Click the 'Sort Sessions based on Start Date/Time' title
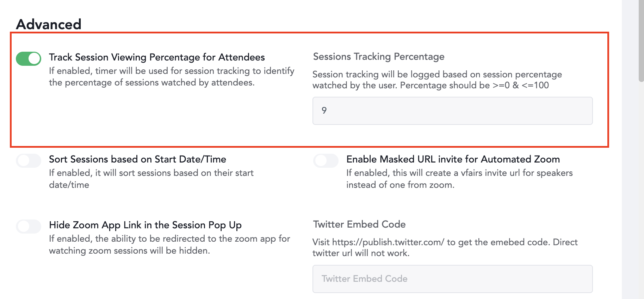Image resolution: width=644 pixels, height=299 pixels. pyautogui.click(x=137, y=159)
